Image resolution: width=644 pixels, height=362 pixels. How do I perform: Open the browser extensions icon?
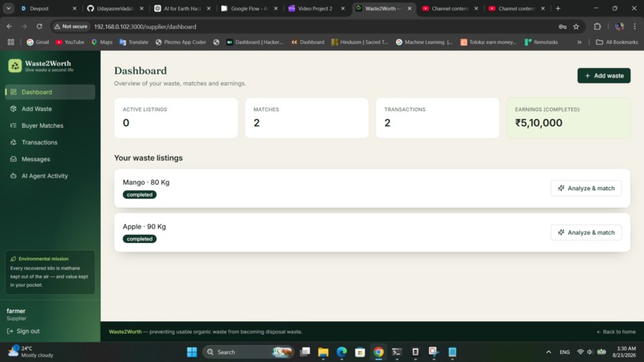pos(597,26)
